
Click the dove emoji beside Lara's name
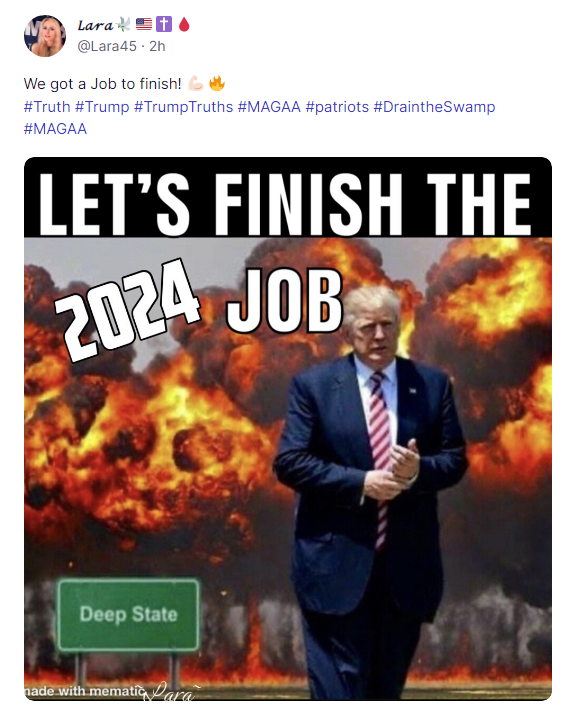(x=123, y=24)
